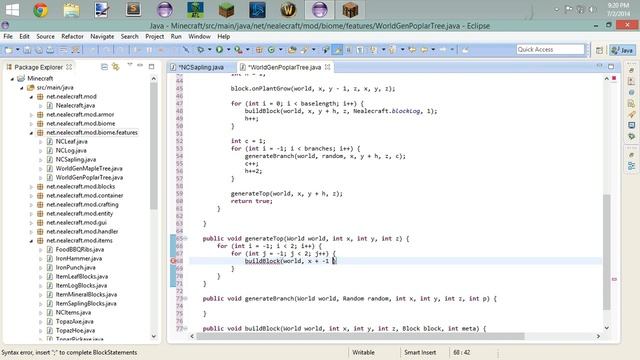Click the Writable status bar entry
The height and width of the screenshot is (360, 640).
click(x=363, y=353)
